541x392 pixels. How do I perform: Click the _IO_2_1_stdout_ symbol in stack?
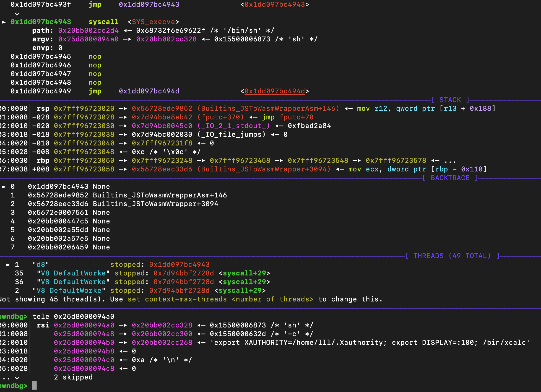233,126
